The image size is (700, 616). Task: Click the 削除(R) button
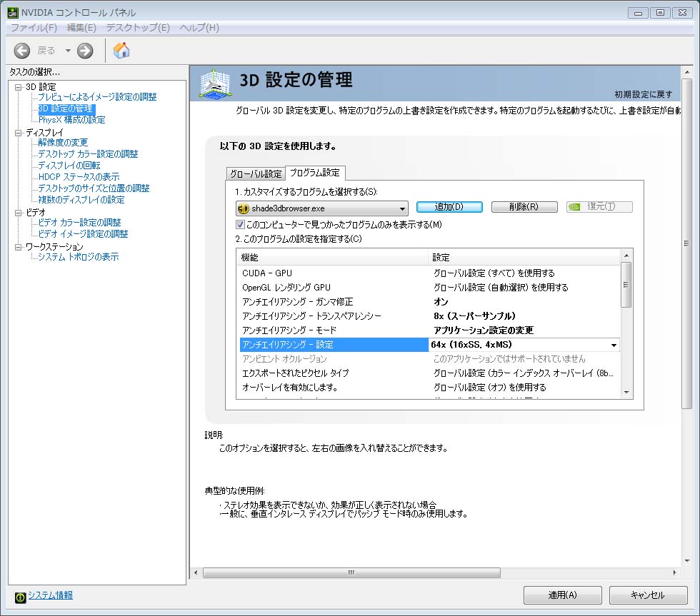[x=524, y=207]
